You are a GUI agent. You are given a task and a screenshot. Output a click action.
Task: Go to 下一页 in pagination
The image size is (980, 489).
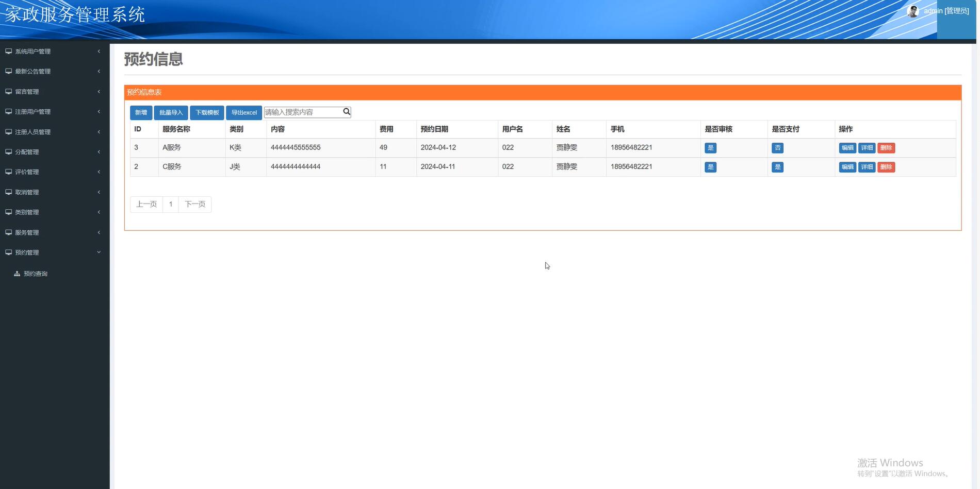coord(195,204)
